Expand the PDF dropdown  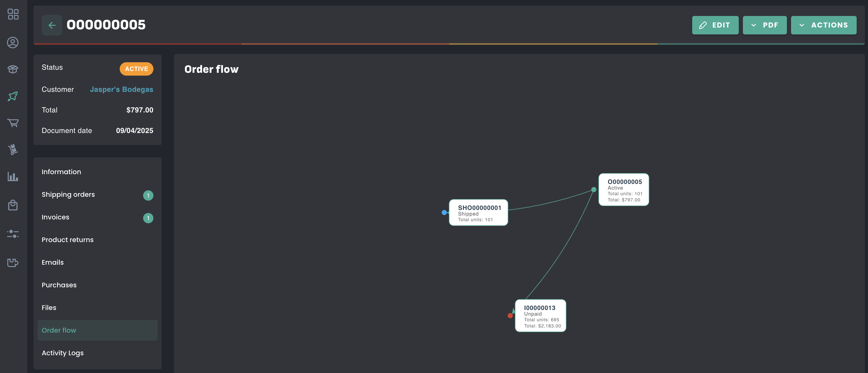[765, 25]
